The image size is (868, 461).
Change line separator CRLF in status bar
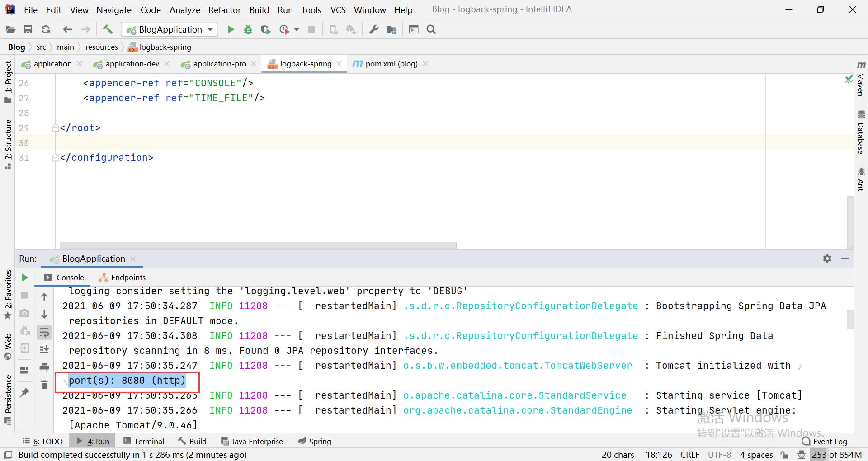690,455
